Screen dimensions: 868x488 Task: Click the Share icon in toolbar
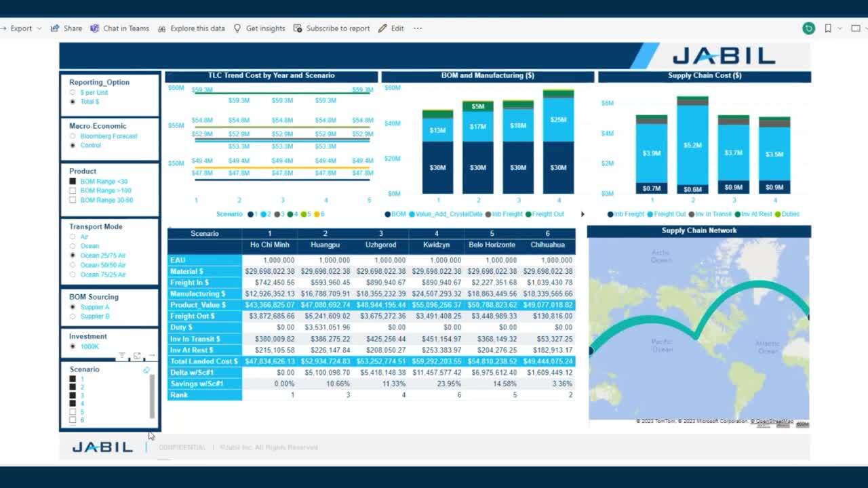coord(55,28)
